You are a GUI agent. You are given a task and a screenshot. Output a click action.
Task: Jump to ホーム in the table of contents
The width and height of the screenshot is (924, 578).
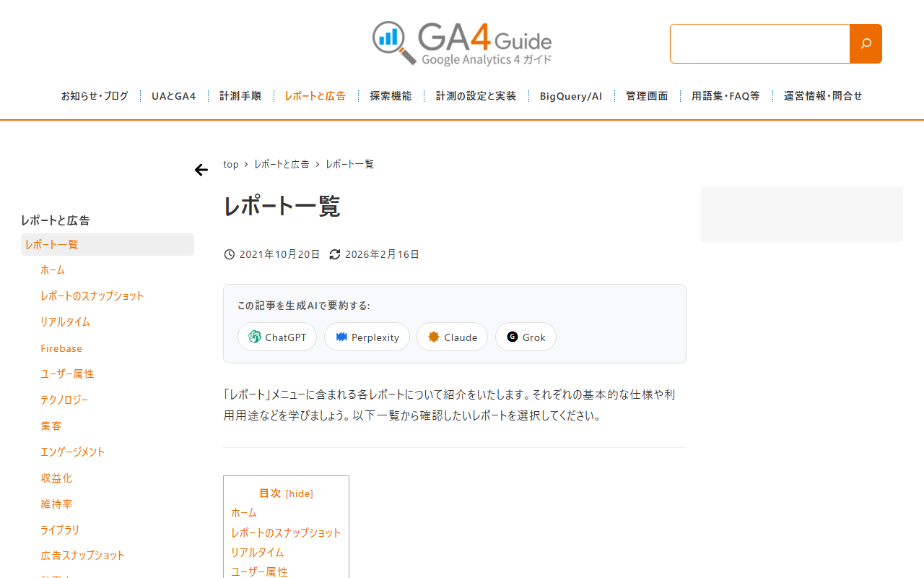click(244, 513)
